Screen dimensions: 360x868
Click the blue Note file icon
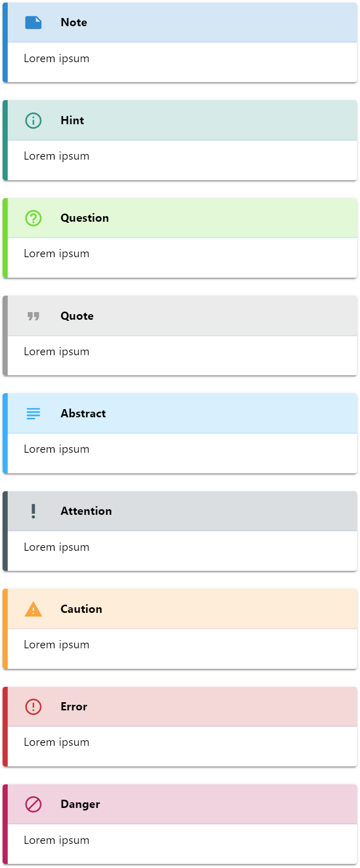pyautogui.click(x=33, y=23)
